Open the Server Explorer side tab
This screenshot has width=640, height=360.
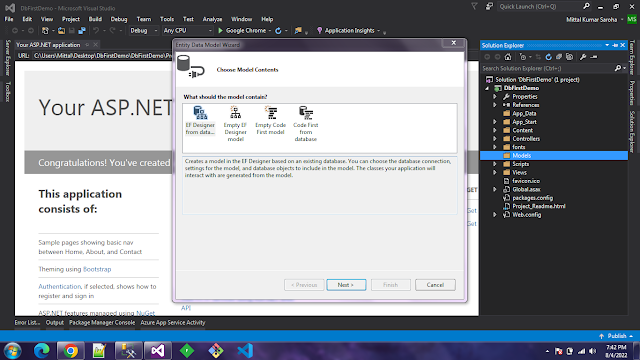click(8, 58)
